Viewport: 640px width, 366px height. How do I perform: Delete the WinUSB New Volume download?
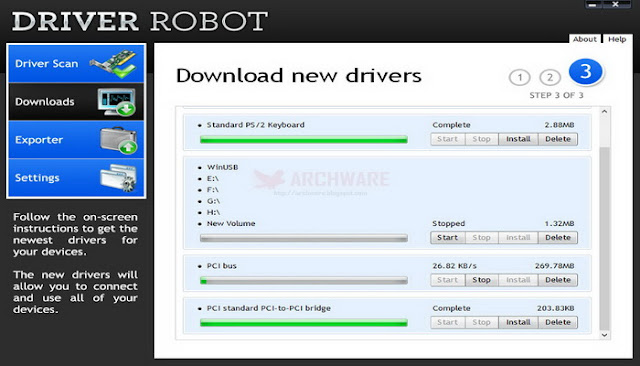[x=558, y=237]
